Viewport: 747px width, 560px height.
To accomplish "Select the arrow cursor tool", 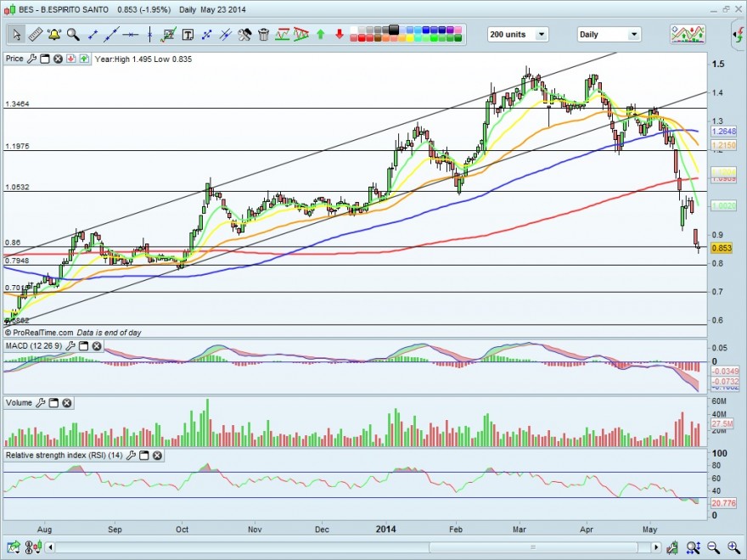I will (16, 34).
